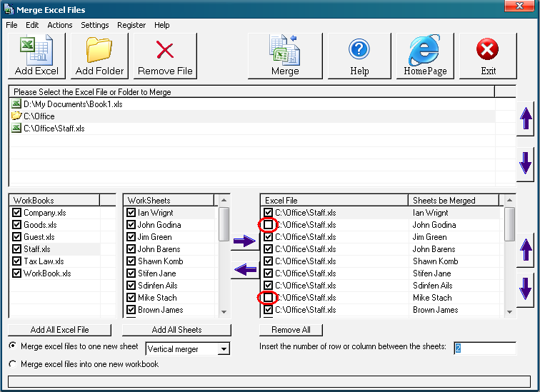Open the Actions menu

(60, 25)
